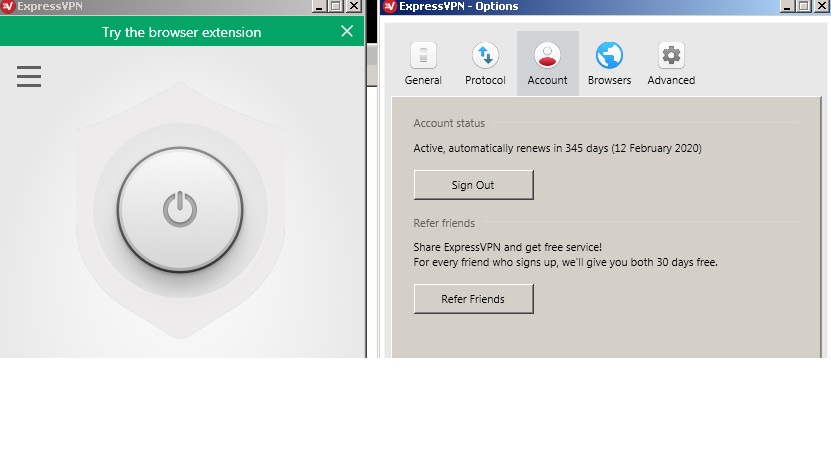The height and width of the screenshot is (460, 831).
Task: Maximize the ExpressVPN main window
Action: 335,6
